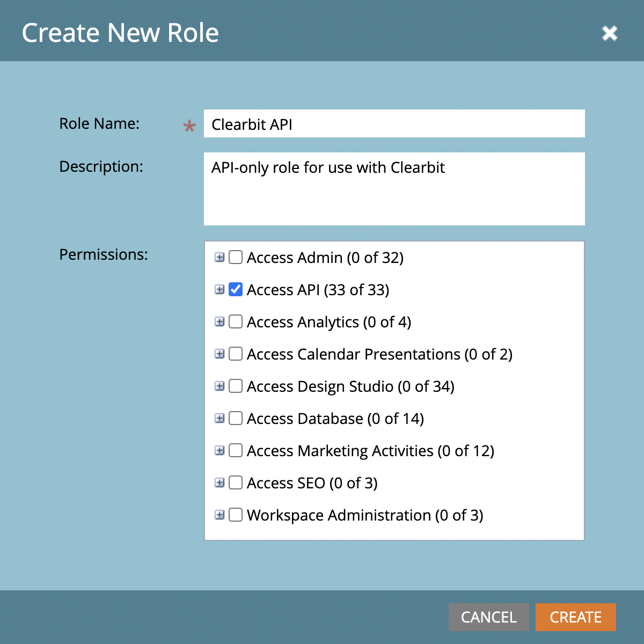Click Access Calendar Presentations (0 of 2) label
This screenshot has height=644, width=644.
click(x=380, y=354)
